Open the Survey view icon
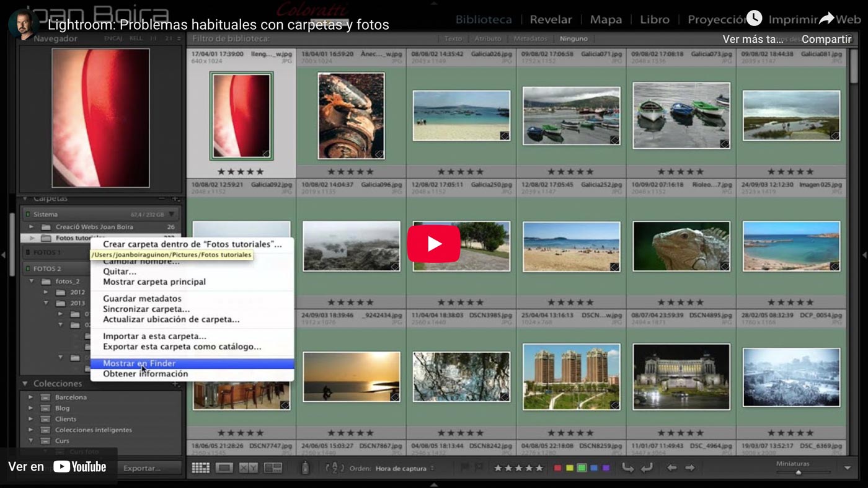The width and height of the screenshot is (868, 488). 273,468
